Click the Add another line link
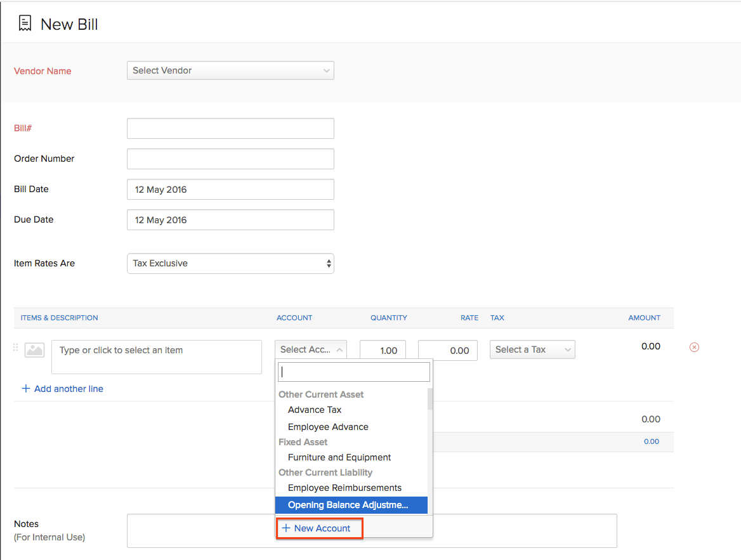The width and height of the screenshot is (741, 560). [68, 389]
